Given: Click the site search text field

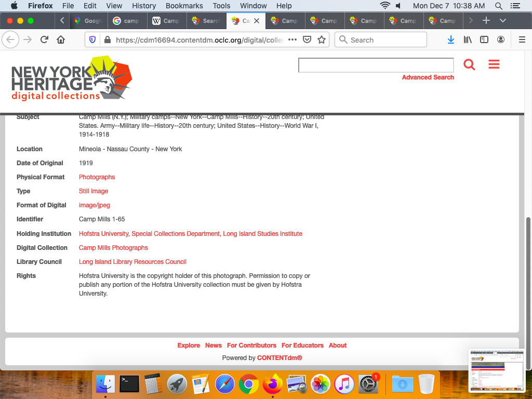Looking at the screenshot, I should pos(376,65).
